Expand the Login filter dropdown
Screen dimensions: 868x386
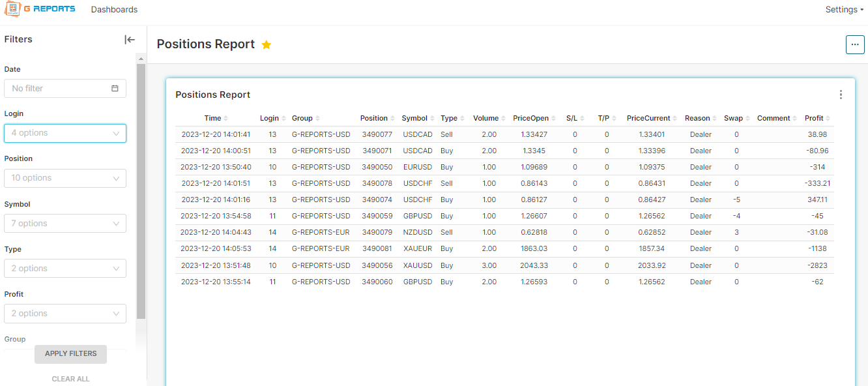[65, 134]
